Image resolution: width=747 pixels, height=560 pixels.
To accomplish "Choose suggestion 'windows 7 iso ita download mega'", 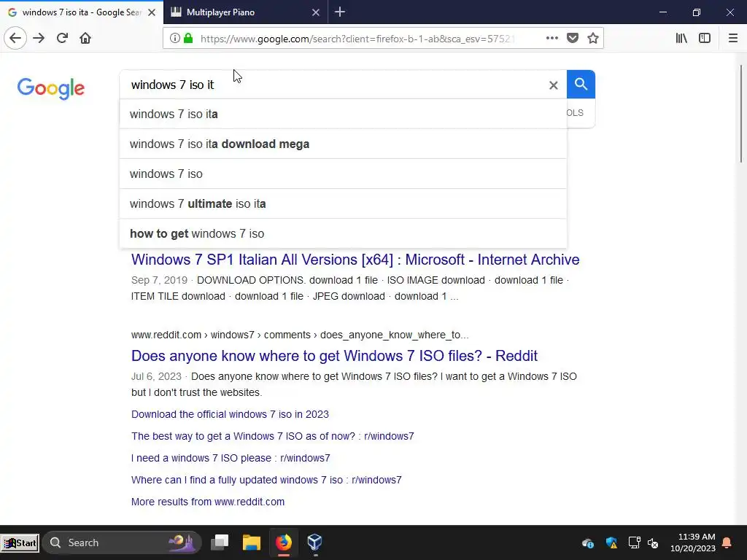I will click(x=343, y=144).
